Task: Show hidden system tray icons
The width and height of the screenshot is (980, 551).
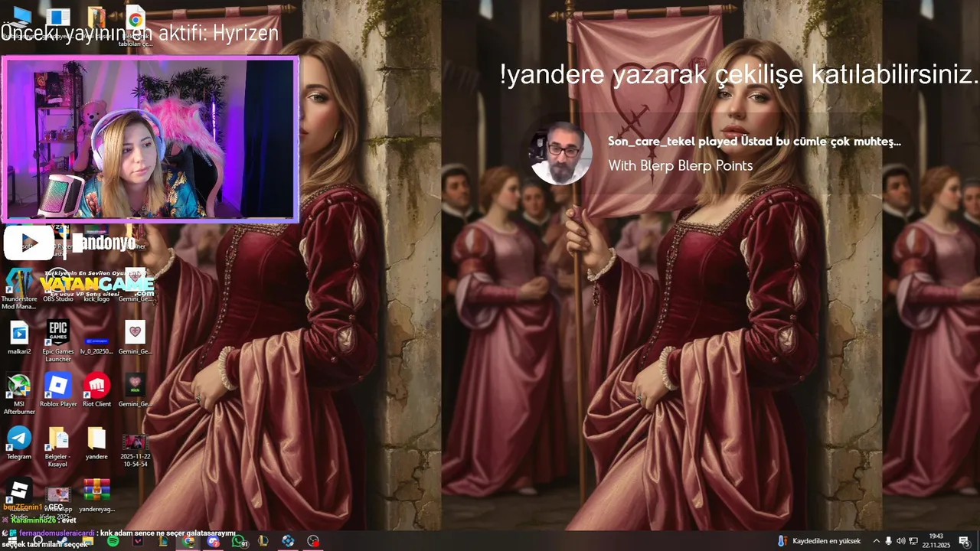Action: tap(877, 541)
